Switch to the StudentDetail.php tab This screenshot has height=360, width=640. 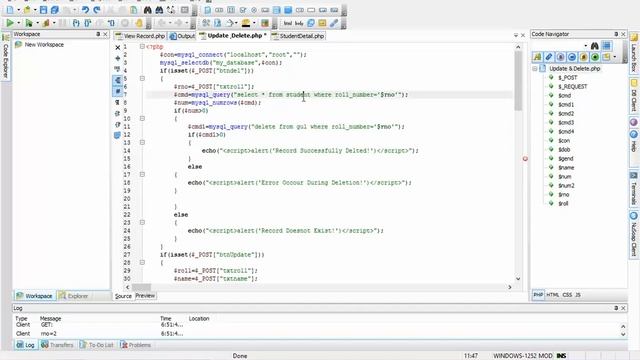[298, 36]
